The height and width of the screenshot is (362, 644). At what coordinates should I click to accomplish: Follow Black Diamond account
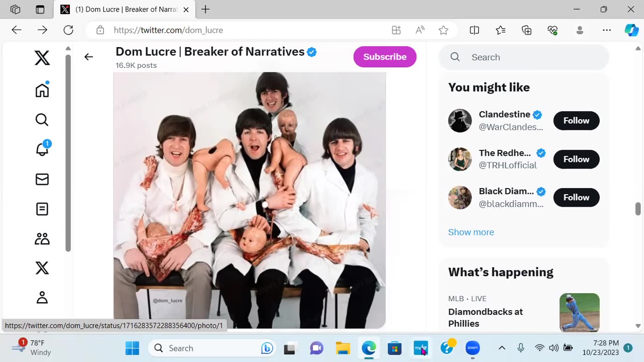(577, 198)
